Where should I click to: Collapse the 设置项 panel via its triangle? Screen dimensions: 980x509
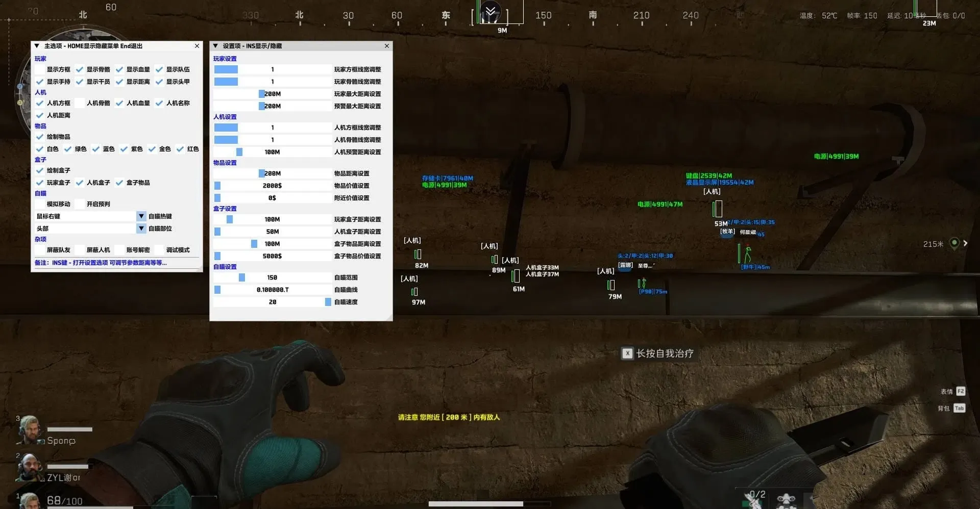215,45
